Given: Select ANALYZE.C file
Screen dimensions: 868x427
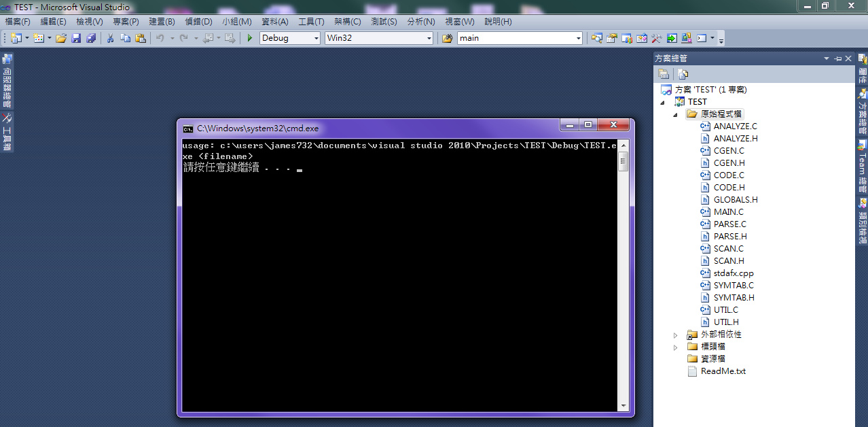Looking at the screenshot, I should tap(735, 126).
